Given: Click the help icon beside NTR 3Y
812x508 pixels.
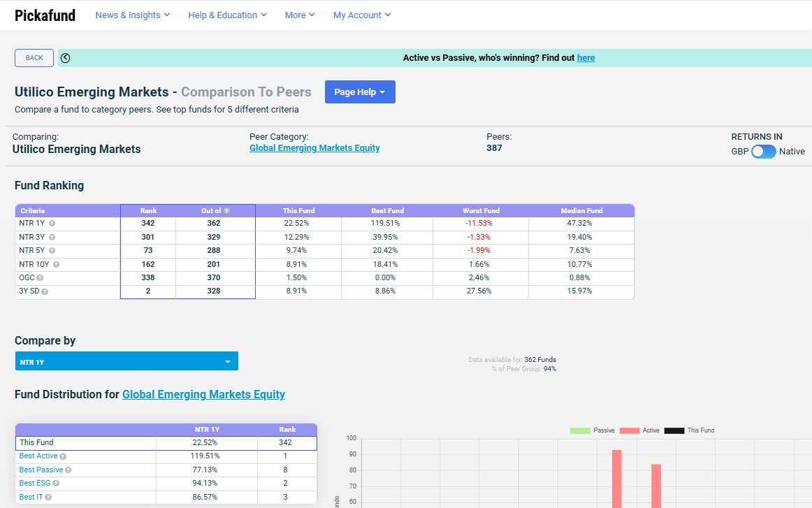Looking at the screenshot, I should pos(52,237).
